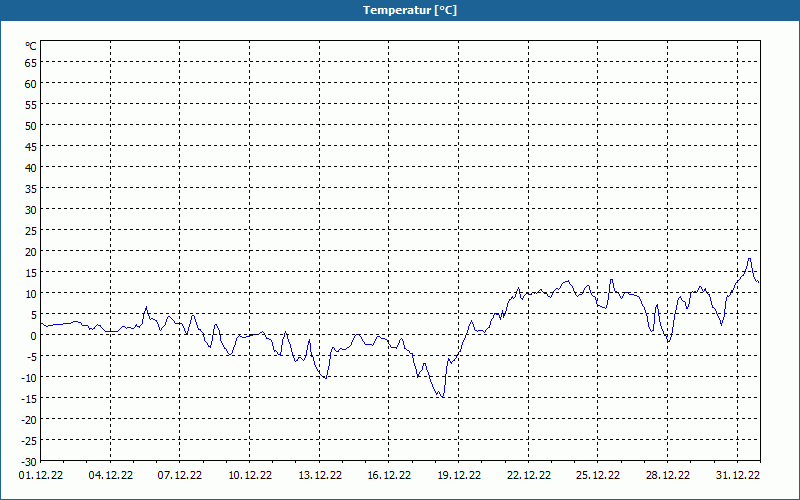Select the 19.12.22 date label
Image resolution: width=800 pixels, height=500 pixels.
(x=459, y=475)
